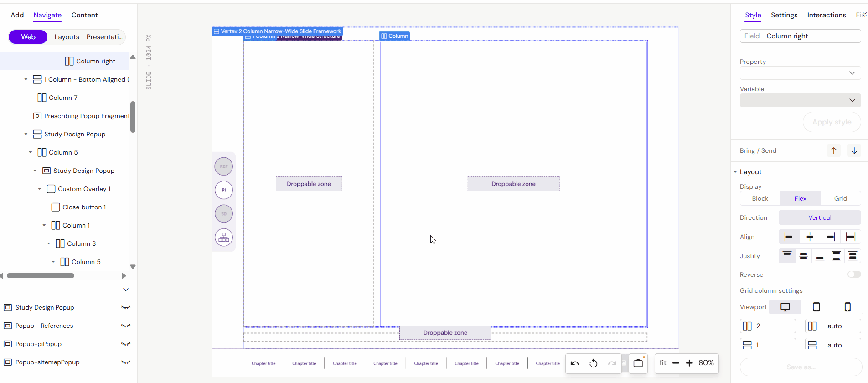Image resolution: width=868 pixels, height=383 pixels.
Task: Zoom out with the minus button
Action: tap(676, 363)
